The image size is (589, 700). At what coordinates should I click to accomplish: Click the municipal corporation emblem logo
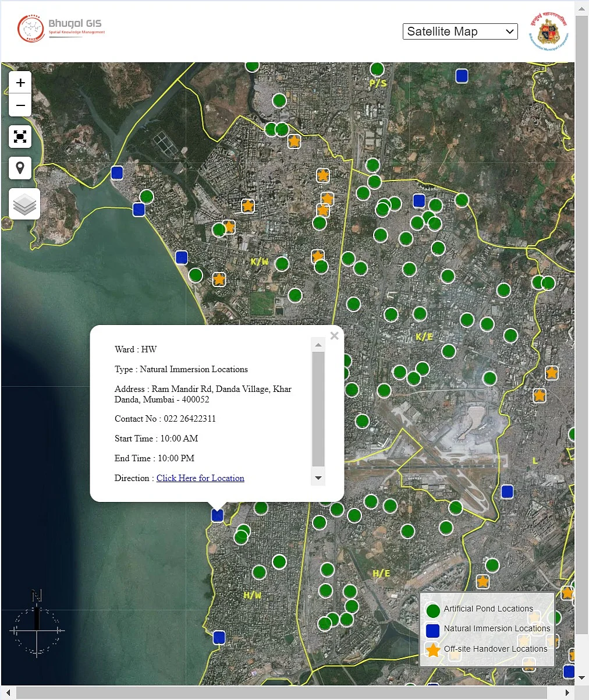(548, 32)
